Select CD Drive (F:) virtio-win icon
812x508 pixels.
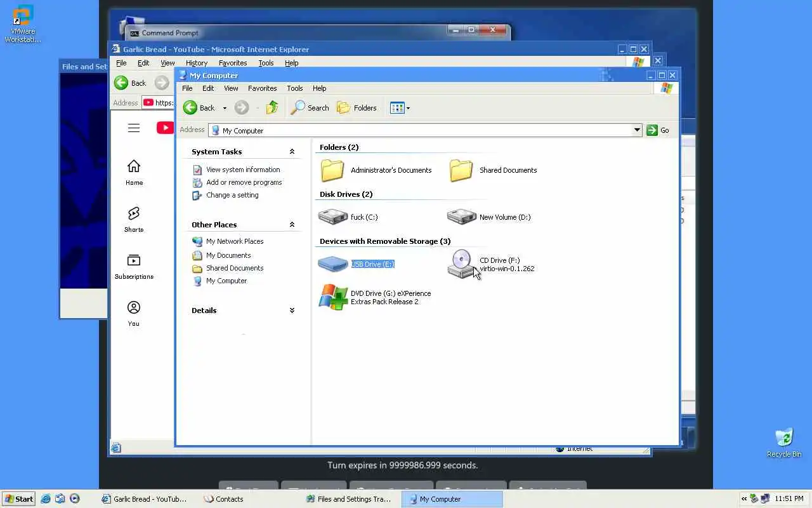pyautogui.click(x=461, y=264)
